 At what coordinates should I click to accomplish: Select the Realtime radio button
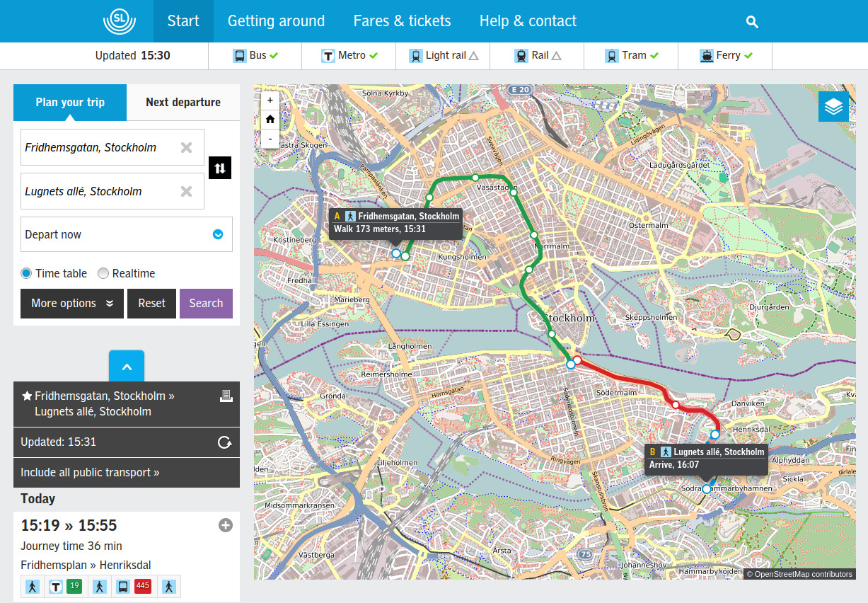click(x=103, y=273)
